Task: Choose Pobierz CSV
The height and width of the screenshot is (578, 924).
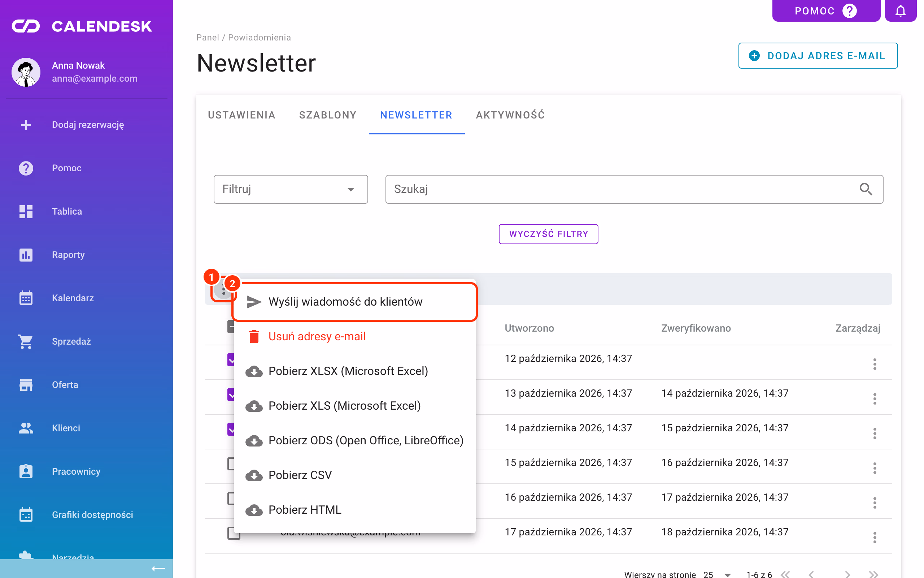Action: pyautogui.click(x=354, y=475)
